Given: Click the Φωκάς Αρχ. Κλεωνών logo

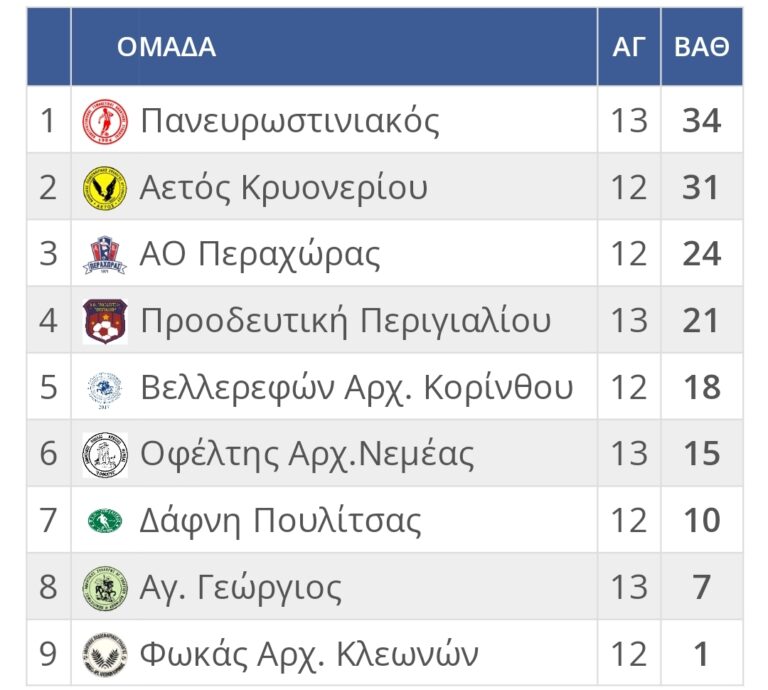Looking at the screenshot, I should [105, 654].
